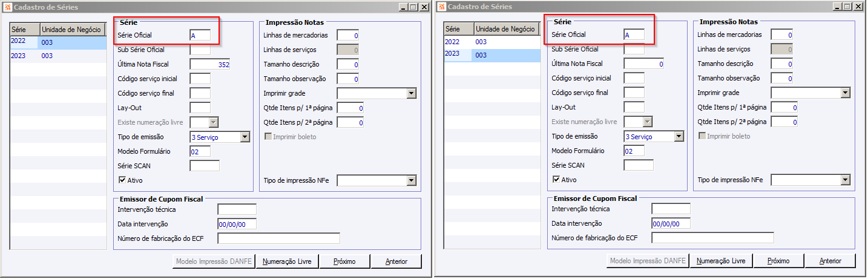Click Unidade de Negócio header, right window
Screen dimensions: 868x279
507,28
